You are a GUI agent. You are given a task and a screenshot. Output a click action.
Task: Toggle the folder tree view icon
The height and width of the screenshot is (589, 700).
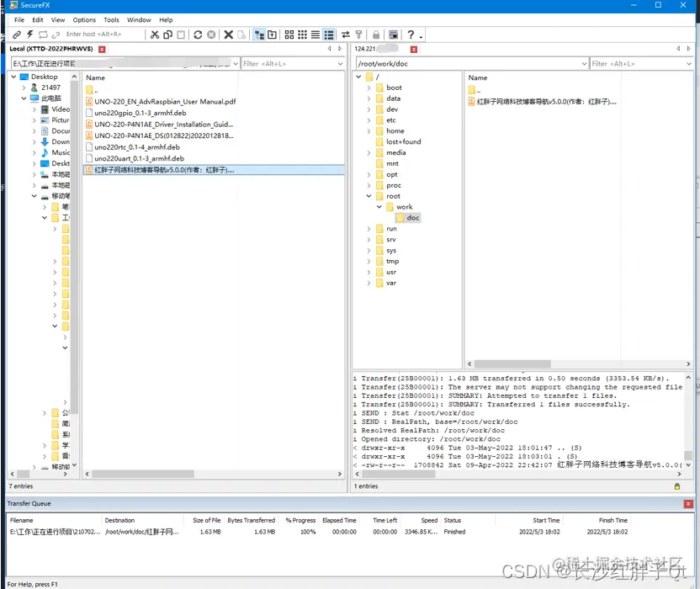tap(259, 34)
